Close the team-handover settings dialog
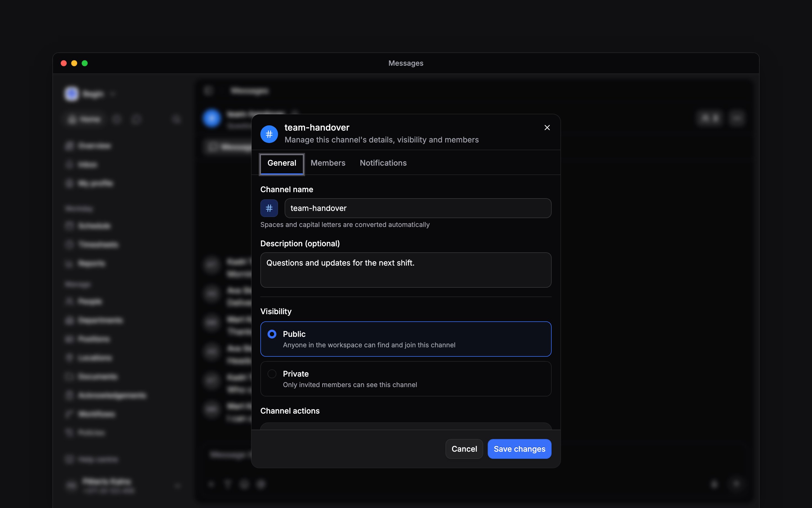Image resolution: width=812 pixels, height=508 pixels. (x=547, y=128)
